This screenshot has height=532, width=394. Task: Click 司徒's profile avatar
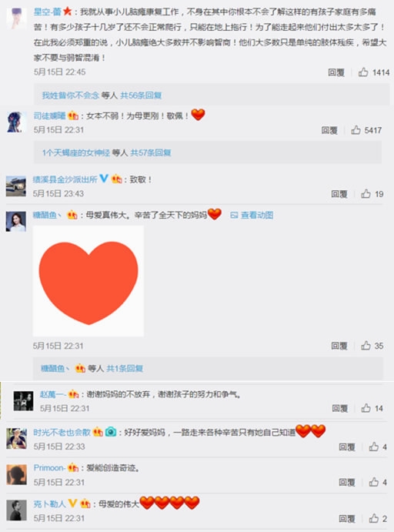pyautogui.click(x=15, y=122)
